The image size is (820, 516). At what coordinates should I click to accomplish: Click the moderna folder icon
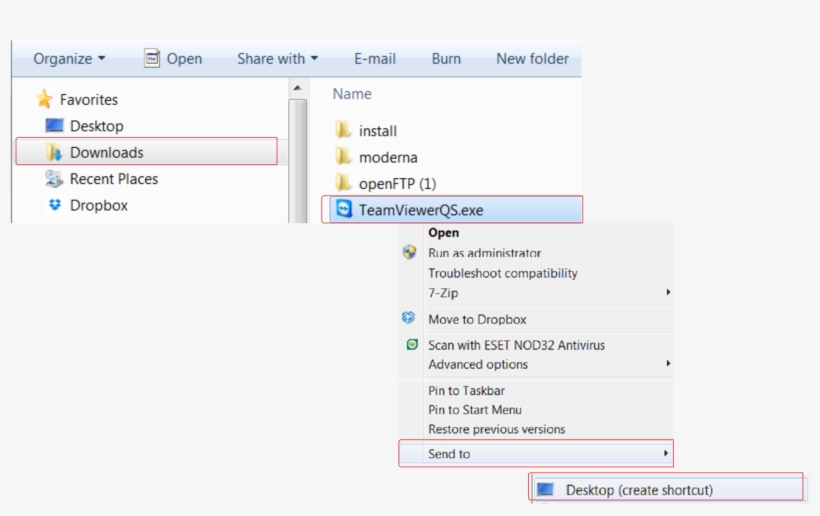[343, 156]
